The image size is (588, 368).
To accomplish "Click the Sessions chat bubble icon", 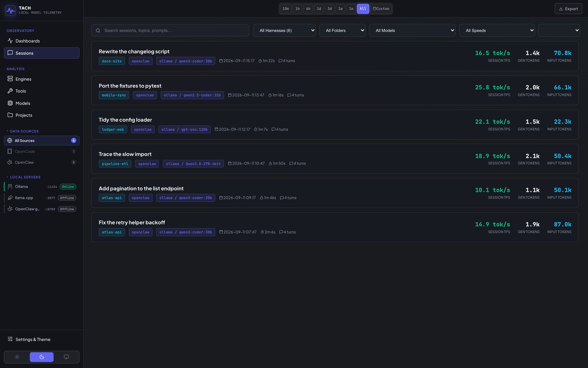I will pos(10,53).
